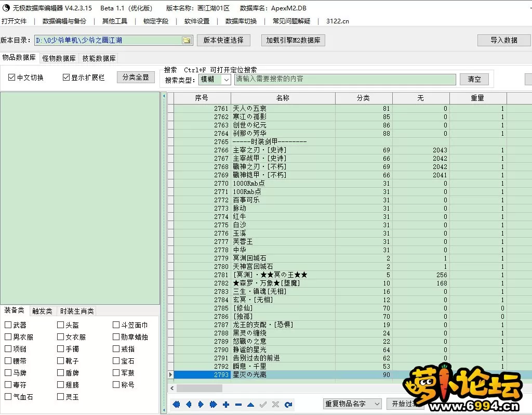
Task: Check the 翅膀 box
Action: (61, 385)
